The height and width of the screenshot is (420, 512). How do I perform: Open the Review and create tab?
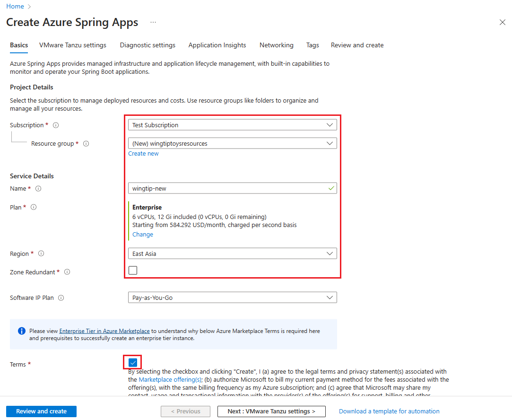click(x=357, y=45)
